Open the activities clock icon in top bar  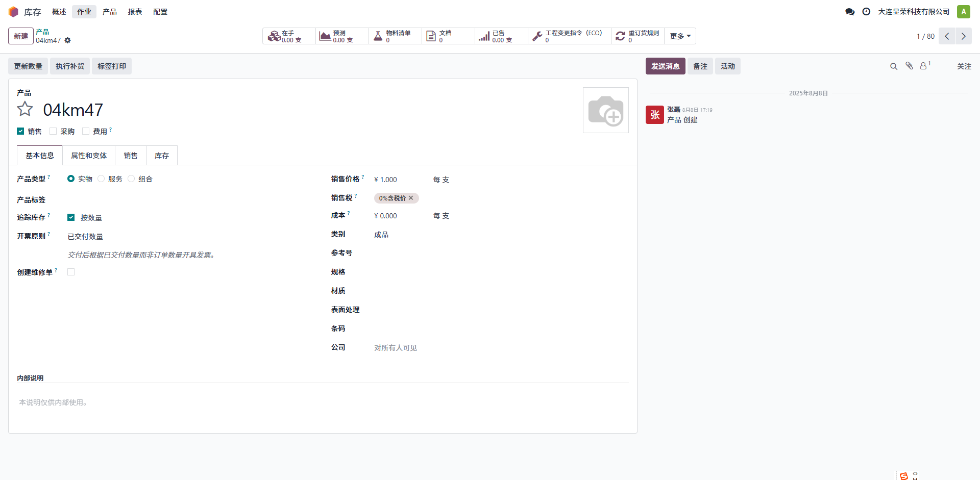(866, 12)
